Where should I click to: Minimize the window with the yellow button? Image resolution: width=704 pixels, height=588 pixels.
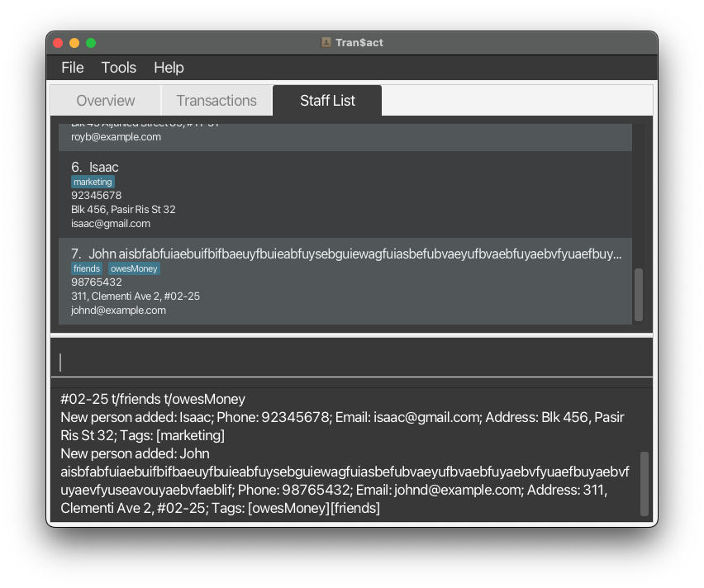coord(74,43)
